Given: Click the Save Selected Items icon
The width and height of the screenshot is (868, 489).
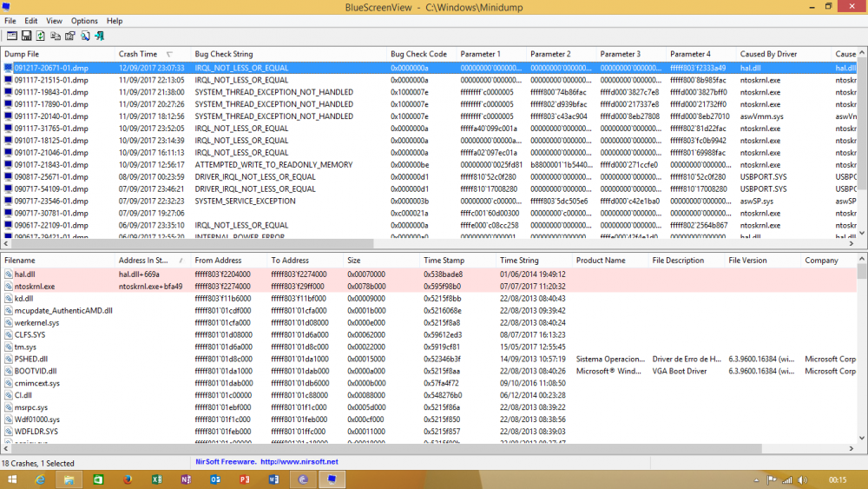Looking at the screenshot, I should pos(27,36).
